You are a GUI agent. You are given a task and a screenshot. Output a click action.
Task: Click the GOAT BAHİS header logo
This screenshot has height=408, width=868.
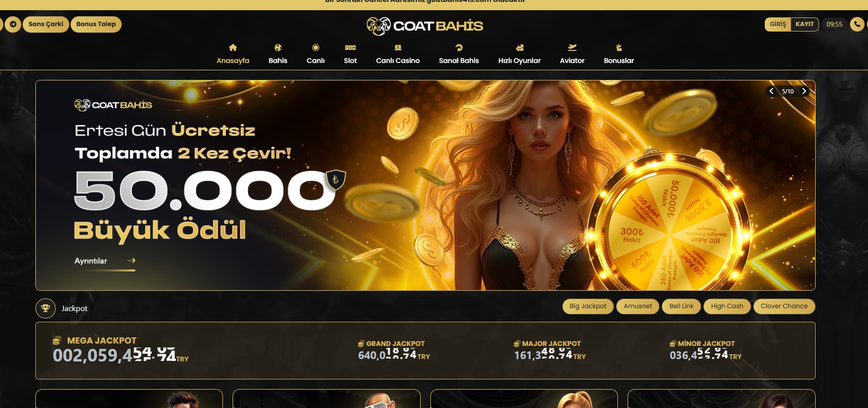click(x=425, y=26)
